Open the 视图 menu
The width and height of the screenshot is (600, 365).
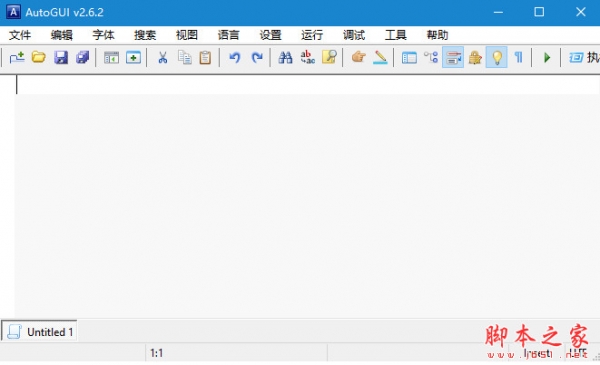[x=187, y=35]
